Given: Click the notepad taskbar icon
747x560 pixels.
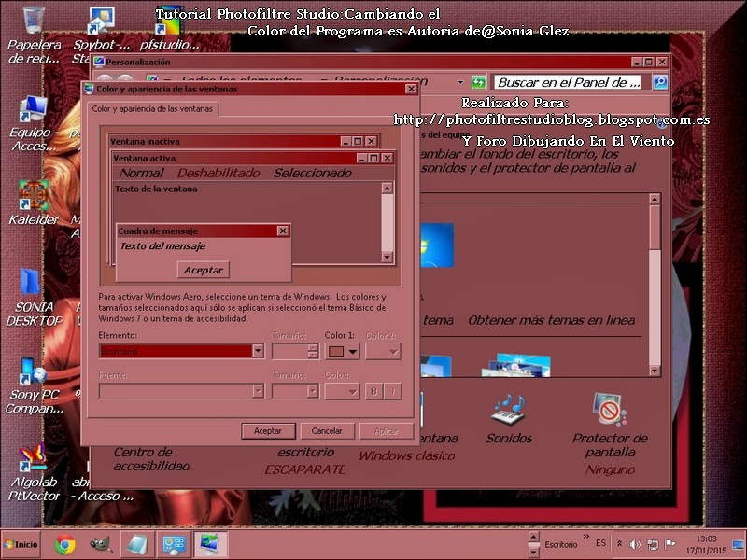Looking at the screenshot, I should 137,544.
